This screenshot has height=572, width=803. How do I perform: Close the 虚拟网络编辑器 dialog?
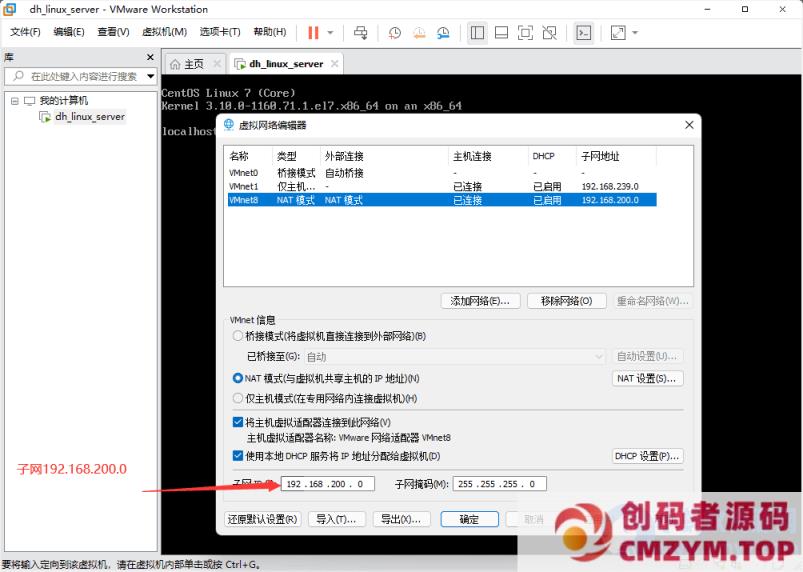click(689, 125)
